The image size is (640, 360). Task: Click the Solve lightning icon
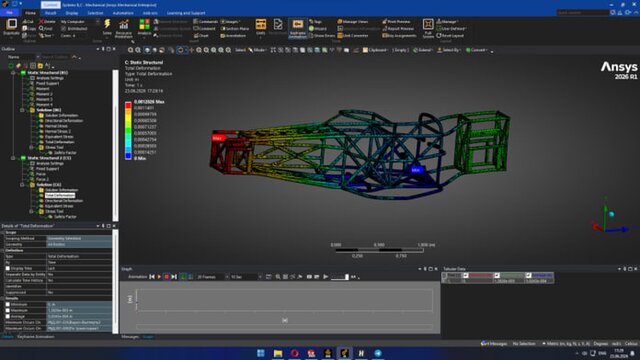coord(107,24)
